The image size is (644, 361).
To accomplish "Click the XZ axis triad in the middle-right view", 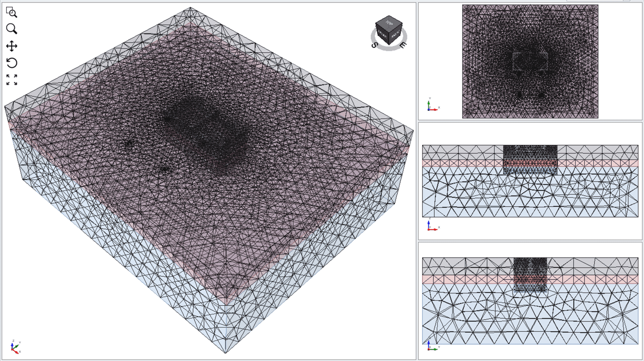I will [433, 225].
